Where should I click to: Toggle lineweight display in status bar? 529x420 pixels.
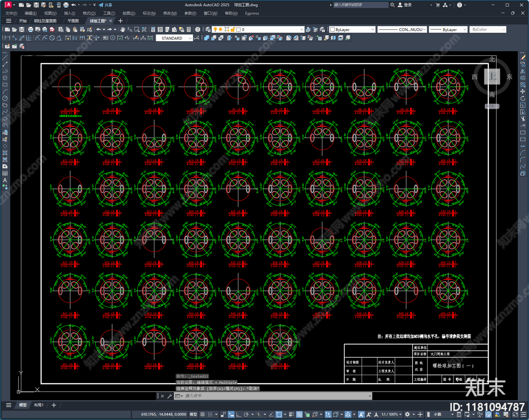292,414
